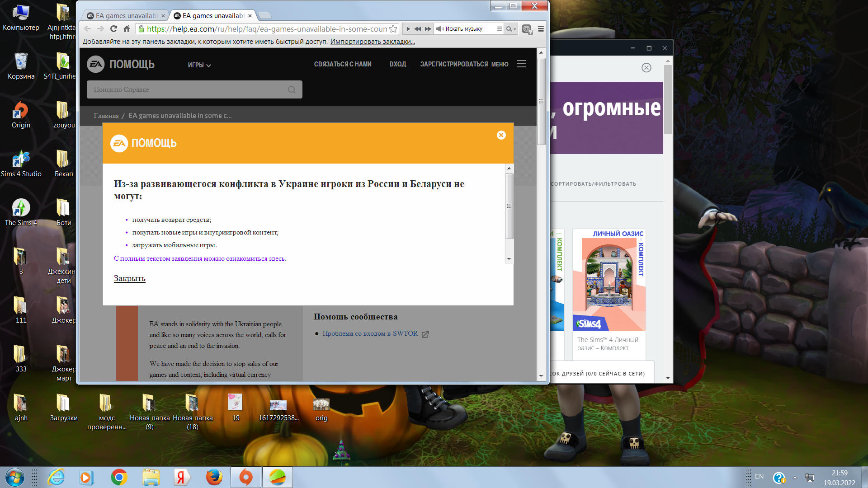
Task: Open the orig image file
Action: click(x=321, y=408)
